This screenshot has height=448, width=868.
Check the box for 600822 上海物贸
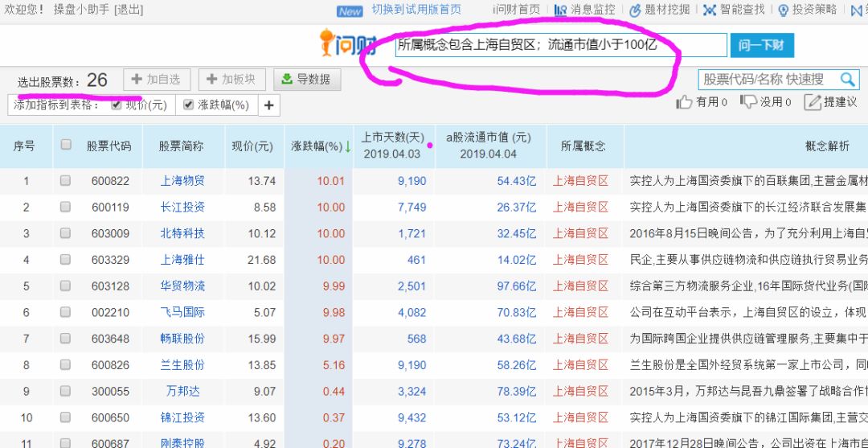coord(65,180)
